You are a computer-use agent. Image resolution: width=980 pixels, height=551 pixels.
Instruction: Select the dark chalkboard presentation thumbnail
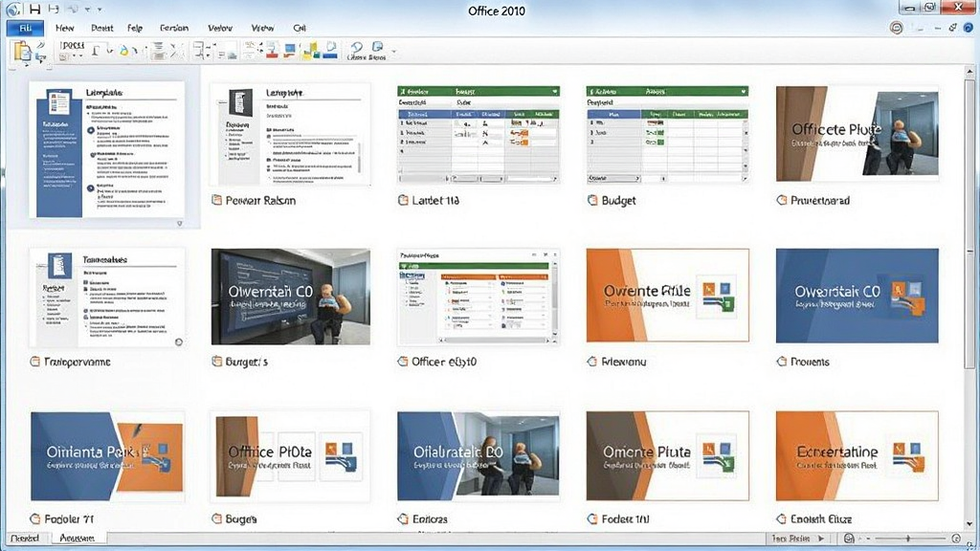click(291, 297)
